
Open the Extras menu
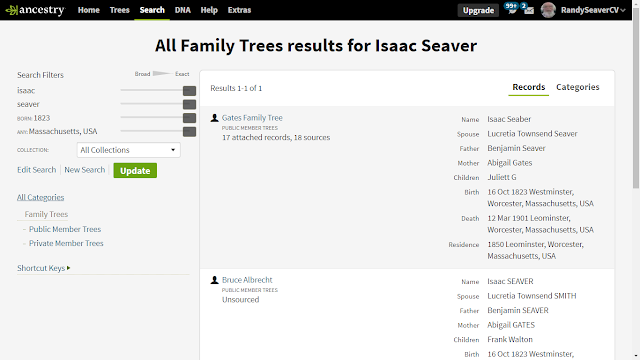point(239,10)
